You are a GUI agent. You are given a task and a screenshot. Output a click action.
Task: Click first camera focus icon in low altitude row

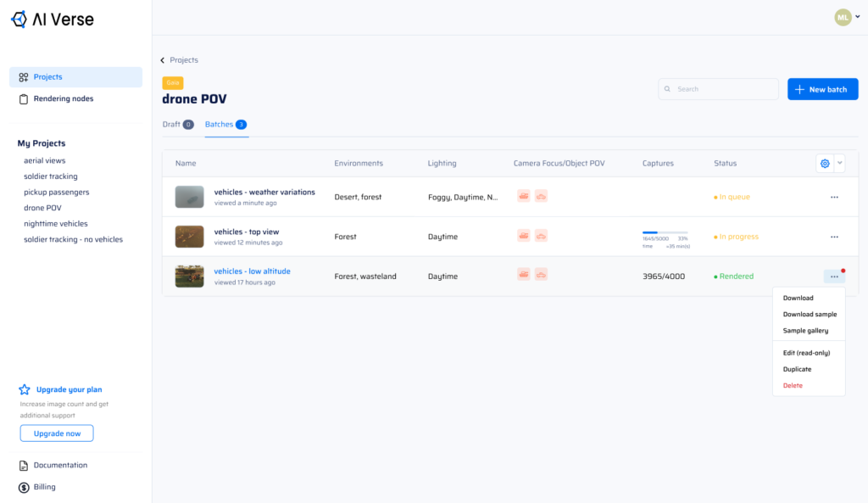point(524,275)
